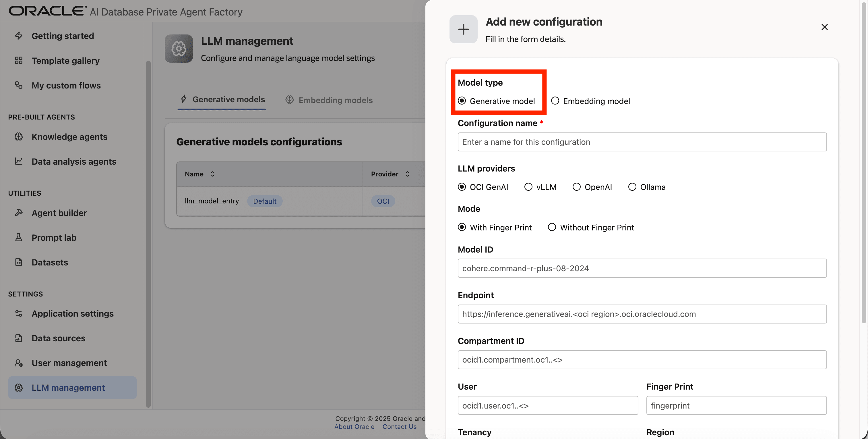Image resolution: width=868 pixels, height=439 pixels.
Task: Sort the table by Name column
Action: pos(213,174)
